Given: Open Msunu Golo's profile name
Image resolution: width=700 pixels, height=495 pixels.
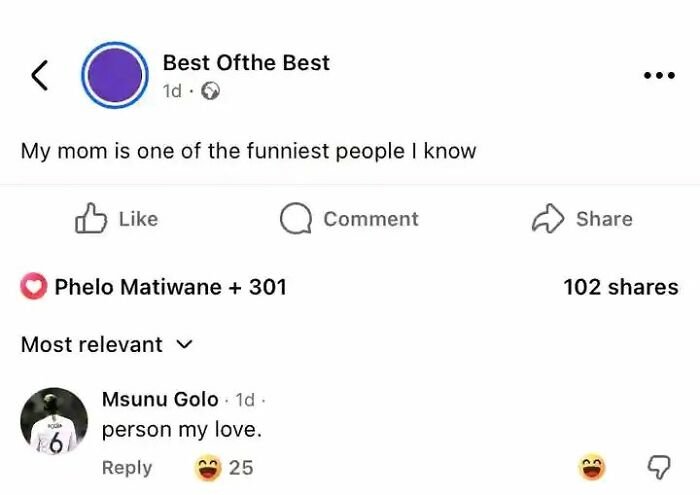Looking at the screenshot, I should point(160,399).
